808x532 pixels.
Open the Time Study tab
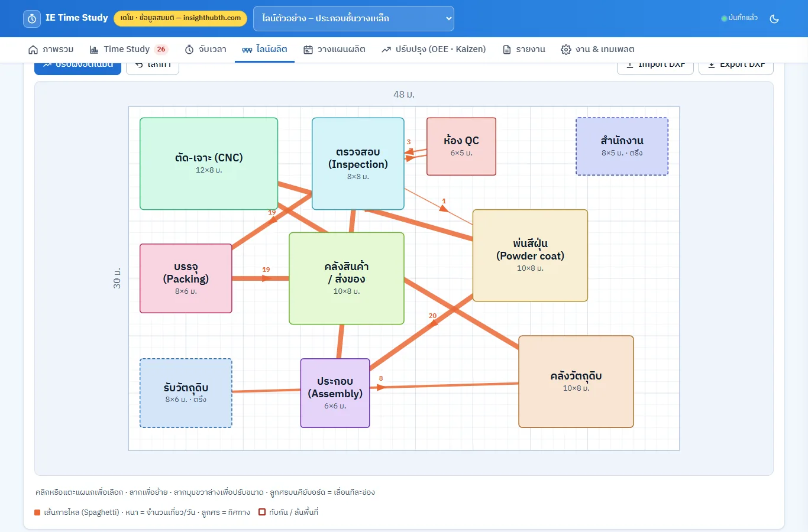[129, 50]
